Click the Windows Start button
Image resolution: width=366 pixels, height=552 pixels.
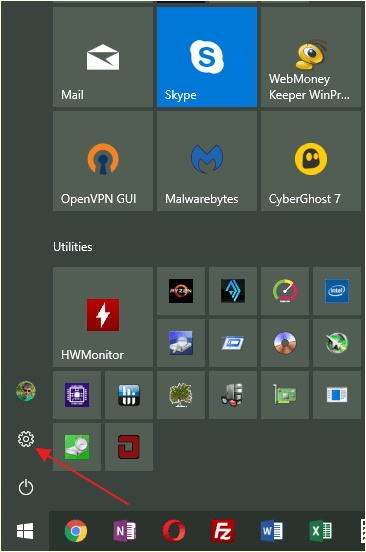(x=25, y=531)
